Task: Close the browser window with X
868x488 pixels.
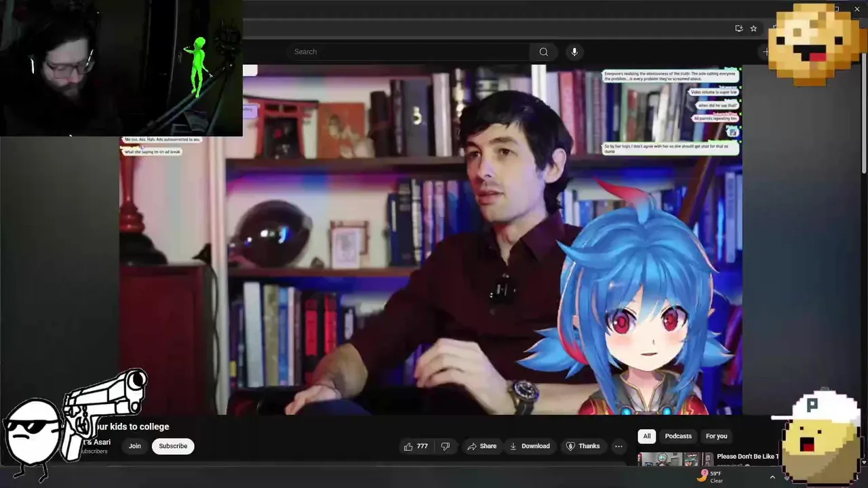Action: coord(857,8)
